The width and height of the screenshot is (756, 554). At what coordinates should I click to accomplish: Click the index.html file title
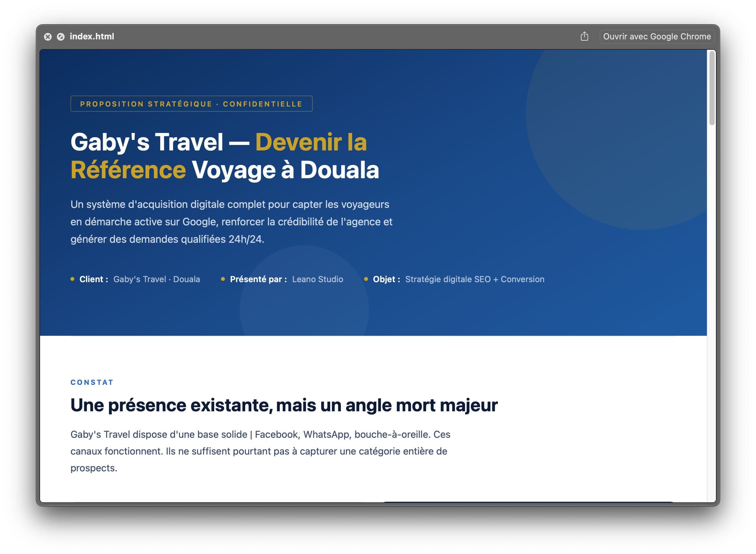(x=92, y=36)
